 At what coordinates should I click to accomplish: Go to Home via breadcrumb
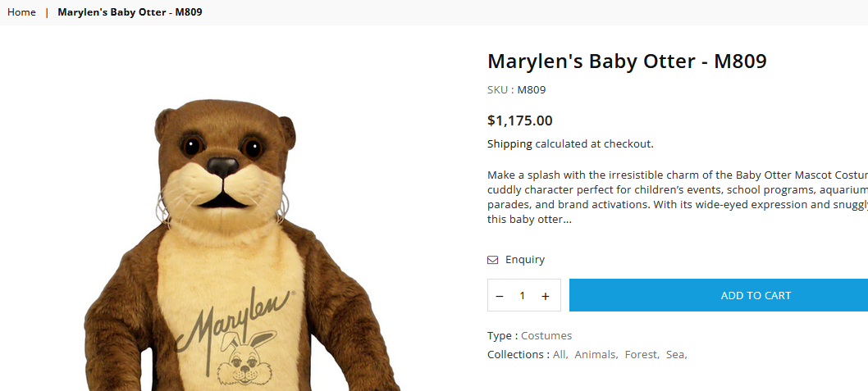pos(21,12)
